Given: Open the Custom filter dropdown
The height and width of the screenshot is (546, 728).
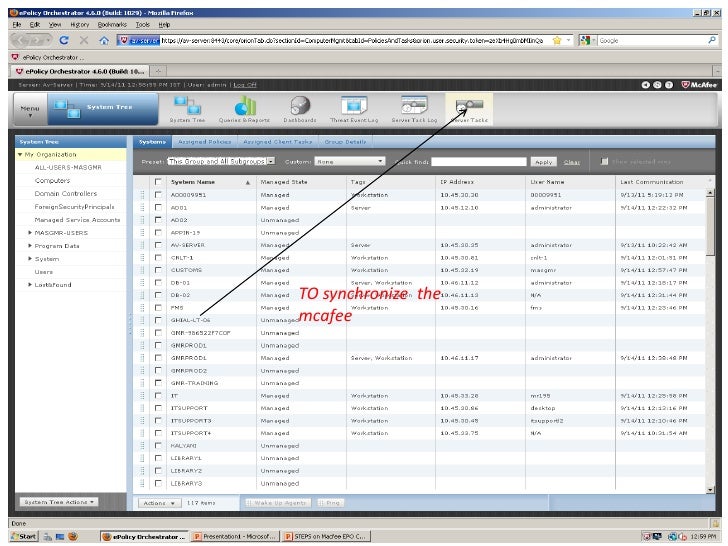Looking at the screenshot, I should (x=350, y=161).
